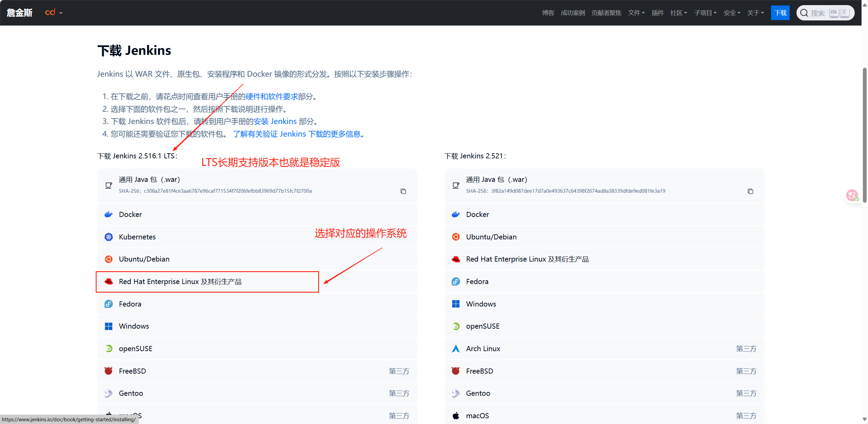Click the Windows logo icon under LTS
The width and height of the screenshot is (868, 424).
[109, 326]
